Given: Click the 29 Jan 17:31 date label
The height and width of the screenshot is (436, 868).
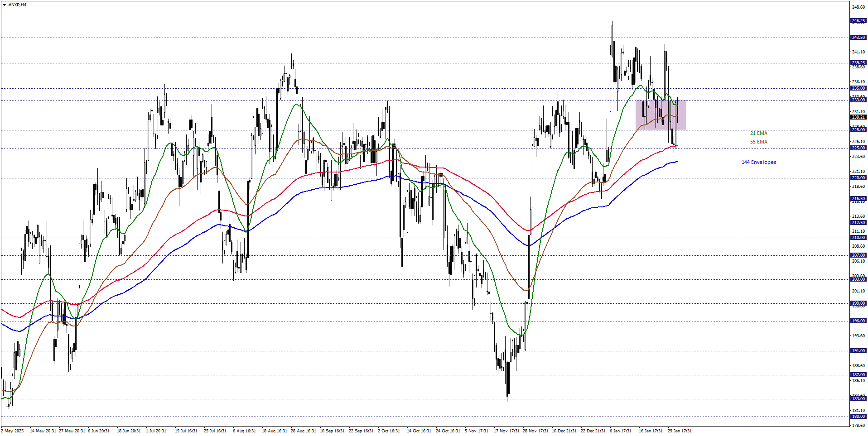Looking at the screenshot, I should pos(679,431).
